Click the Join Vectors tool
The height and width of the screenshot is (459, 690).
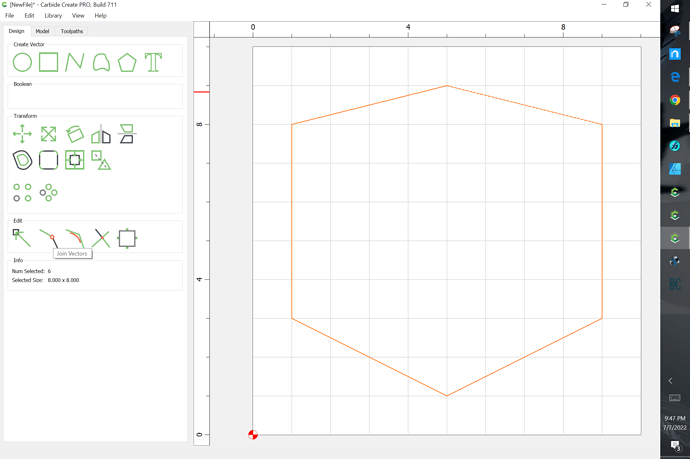click(48, 238)
